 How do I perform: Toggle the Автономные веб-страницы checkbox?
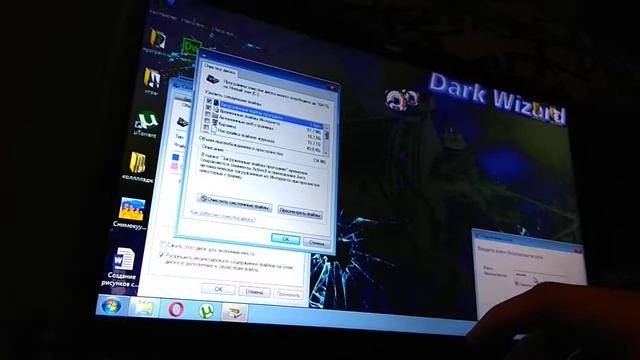(208, 113)
